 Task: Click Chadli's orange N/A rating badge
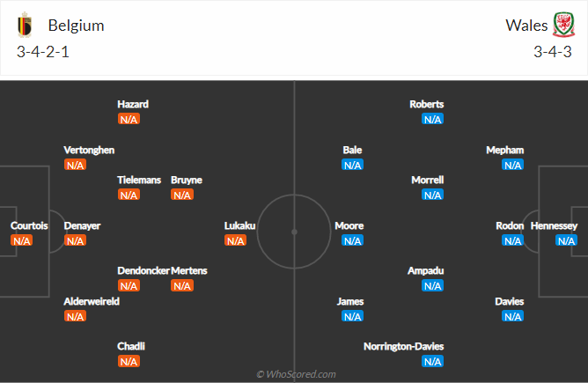129,361
